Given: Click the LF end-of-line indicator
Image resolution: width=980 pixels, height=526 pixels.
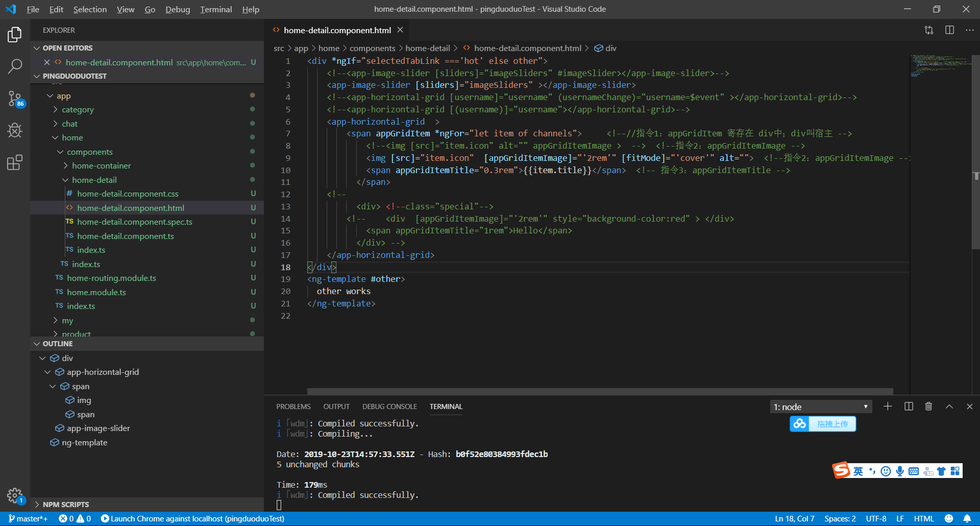Looking at the screenshot, I should (900, 519).
